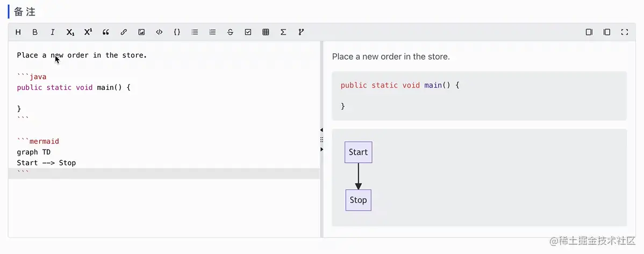
Task: Apply subscript formatting
Action: click(70, 32)
